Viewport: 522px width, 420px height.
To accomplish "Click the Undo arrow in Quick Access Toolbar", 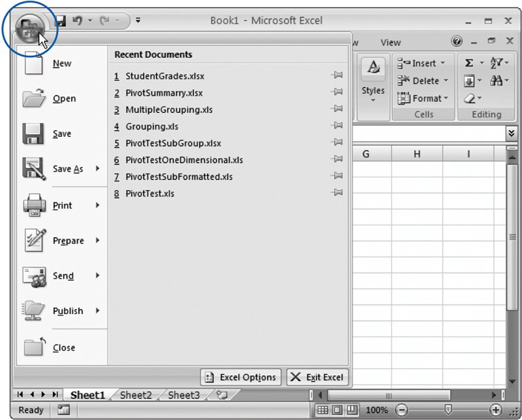I will point(77,21).
